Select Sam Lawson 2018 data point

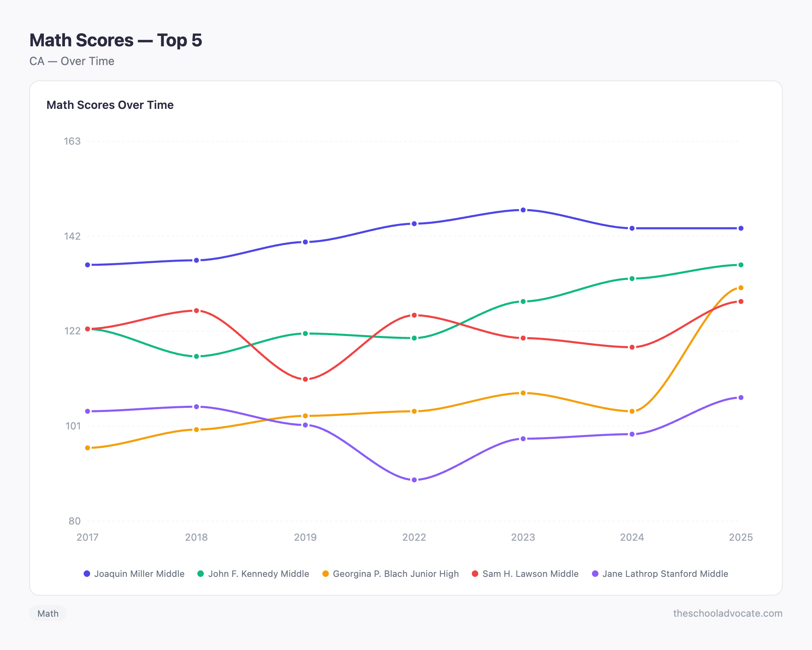click(197, 311)
